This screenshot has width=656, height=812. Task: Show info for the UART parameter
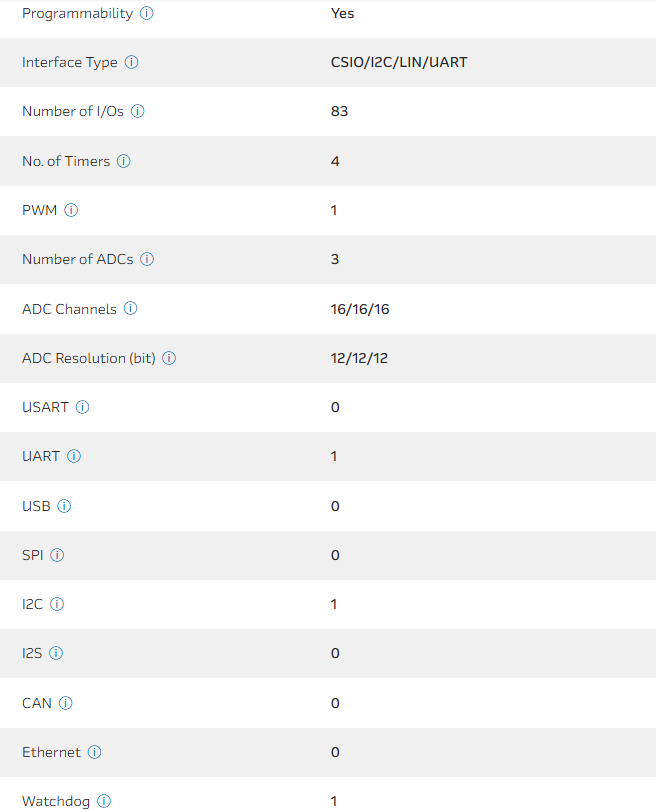[x=74, y=456]
